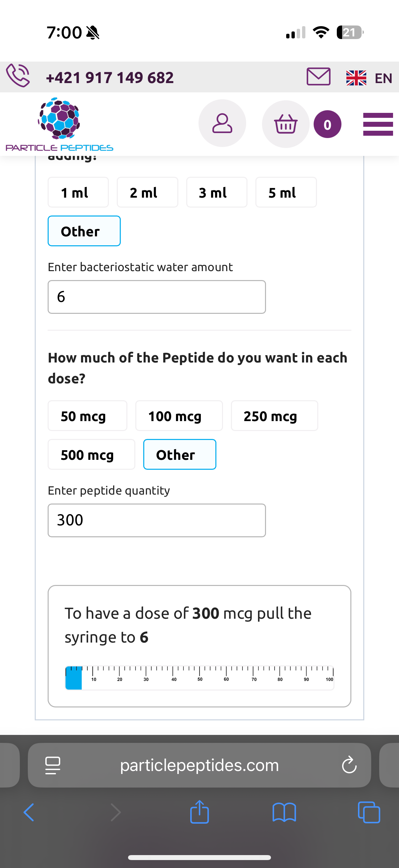Focus the bacteriostatic water amount field
Viewport: 399px width, 868px height.
coord(156,297)
